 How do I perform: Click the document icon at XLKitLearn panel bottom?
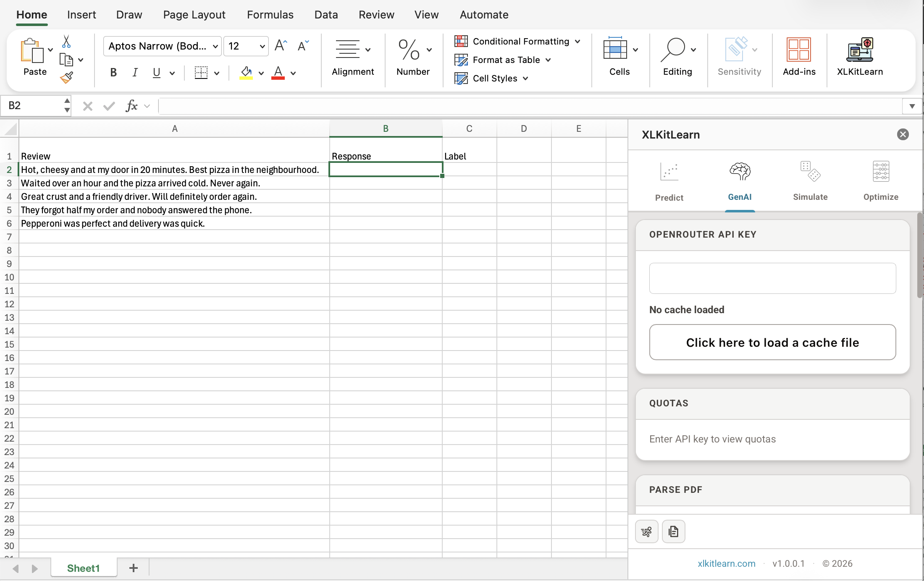click(673, 531)
